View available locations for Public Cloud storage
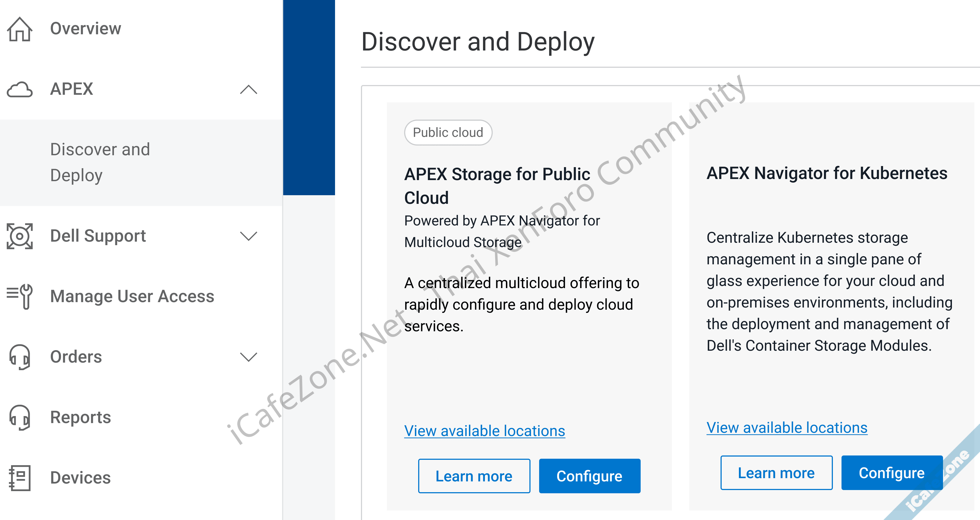The width and height of the screenshot is (980, 520). pyautogui.click(x=484, y=431)
